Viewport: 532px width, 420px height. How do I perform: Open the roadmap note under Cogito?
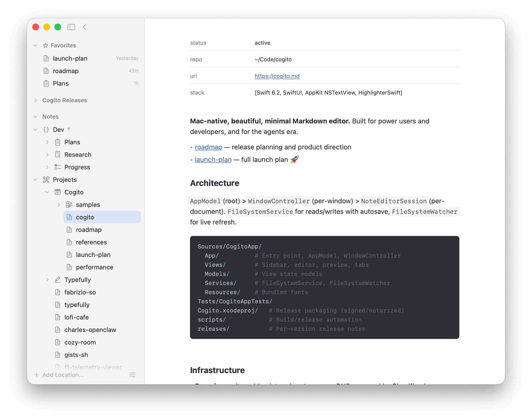point(102,230)
